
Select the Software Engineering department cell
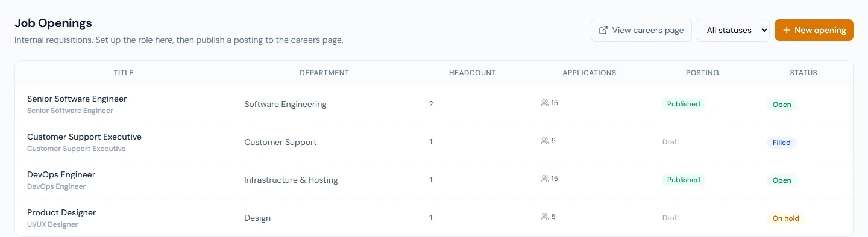pos(286,104)
